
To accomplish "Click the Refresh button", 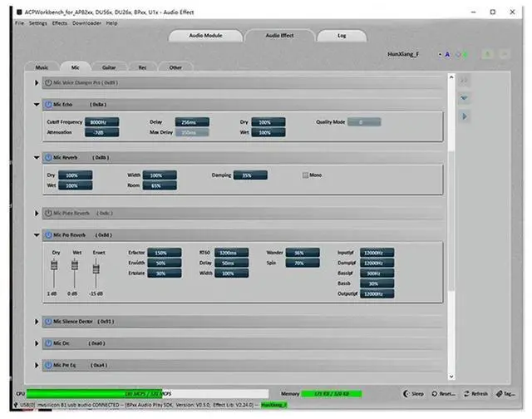I will [x=475, y=393].
